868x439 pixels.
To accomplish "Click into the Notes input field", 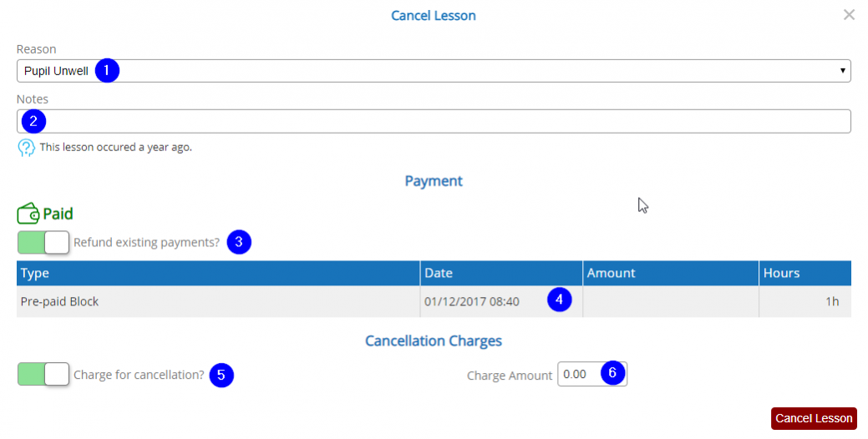I will coord(434,121).
